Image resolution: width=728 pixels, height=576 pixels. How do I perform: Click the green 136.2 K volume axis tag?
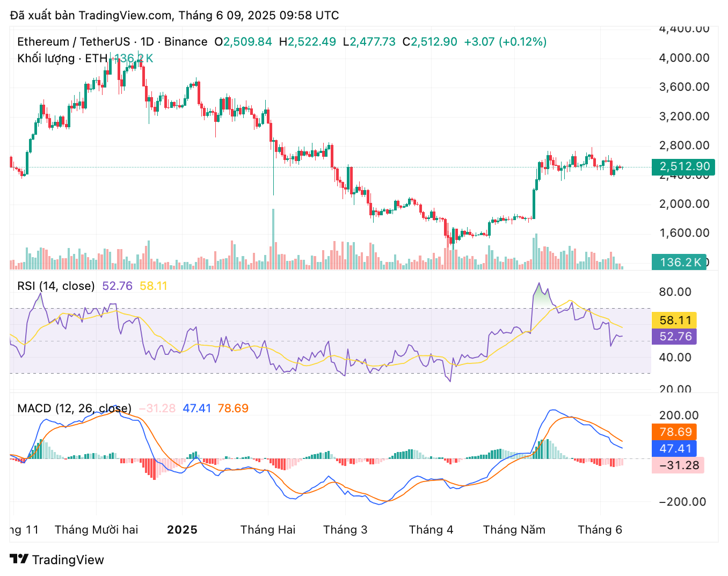tap(679, 263)
